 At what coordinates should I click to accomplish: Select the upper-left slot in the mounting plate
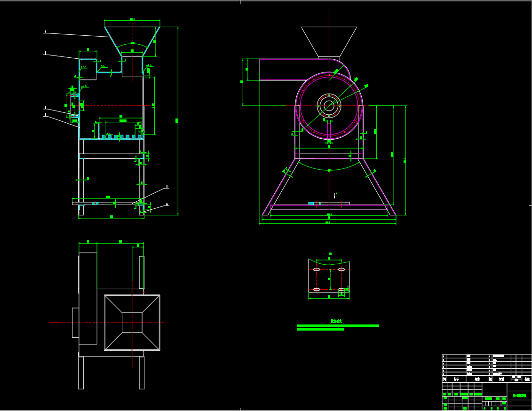(317, 270)
